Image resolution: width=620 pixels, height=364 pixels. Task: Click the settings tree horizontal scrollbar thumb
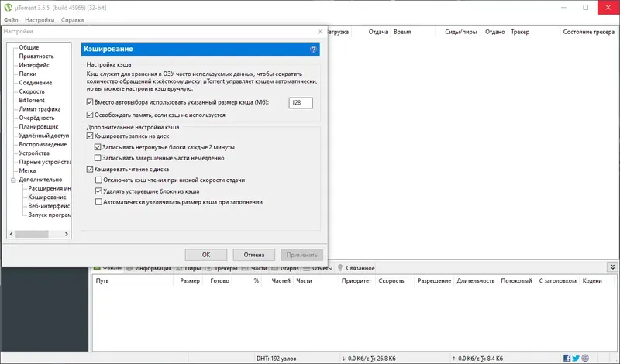pos(32,234)
